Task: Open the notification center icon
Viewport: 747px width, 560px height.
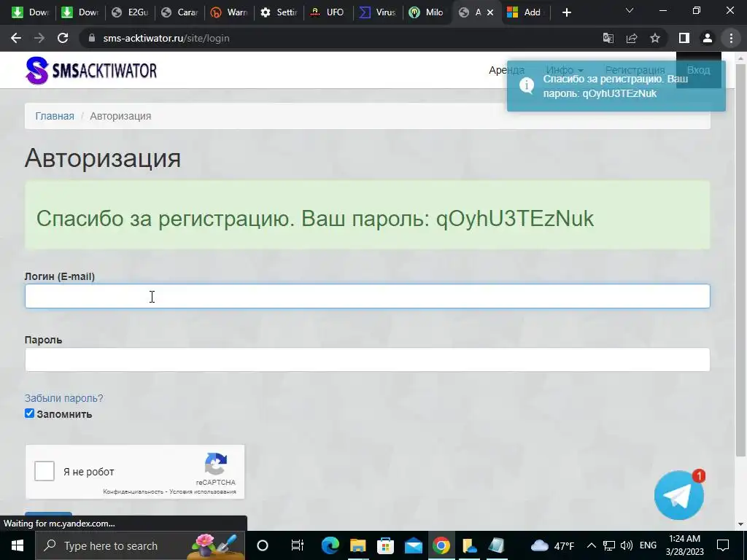Action: (x=723, y=545)
